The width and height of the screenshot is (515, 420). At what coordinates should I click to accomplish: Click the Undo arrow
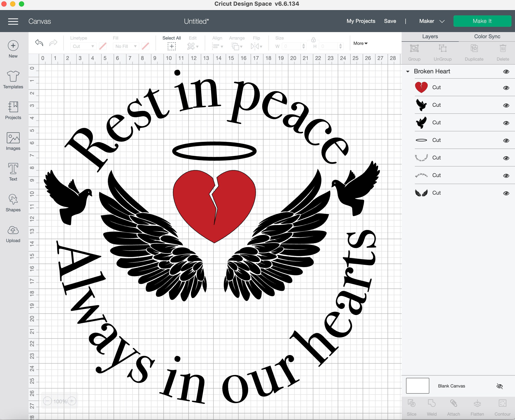pyautogui.click(x=39, y=43)
